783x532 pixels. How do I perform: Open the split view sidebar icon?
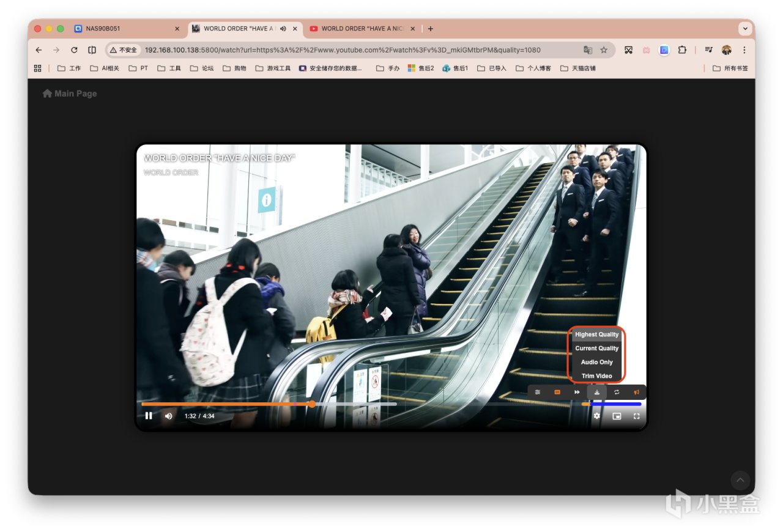[x=92, y=50]
